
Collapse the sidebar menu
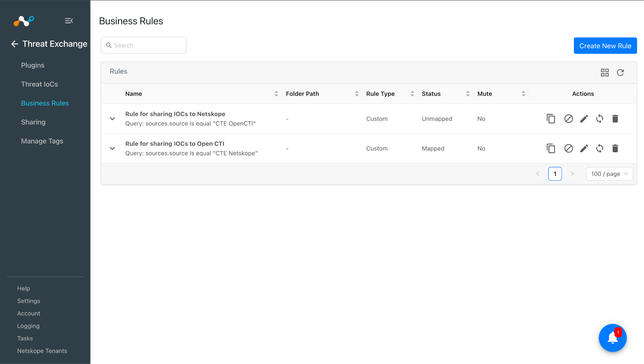(x=69, y=21)
